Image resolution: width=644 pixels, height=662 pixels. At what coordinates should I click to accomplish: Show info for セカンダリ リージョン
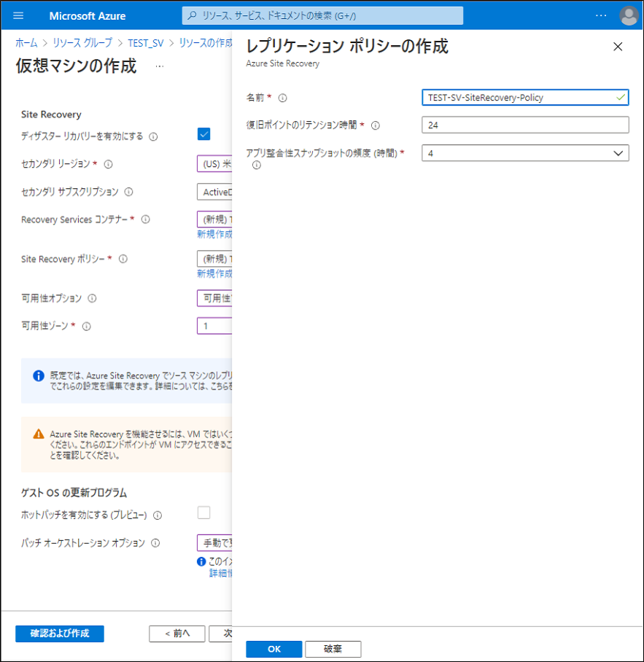pyautogui.click(x=108, y=164)
